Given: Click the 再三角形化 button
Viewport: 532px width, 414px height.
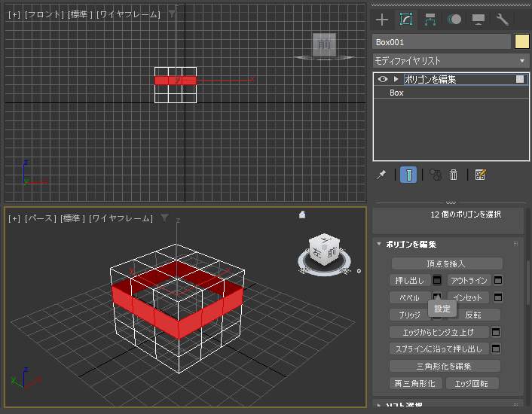Looking at the screenshot, I should click(x=415, y=383).
